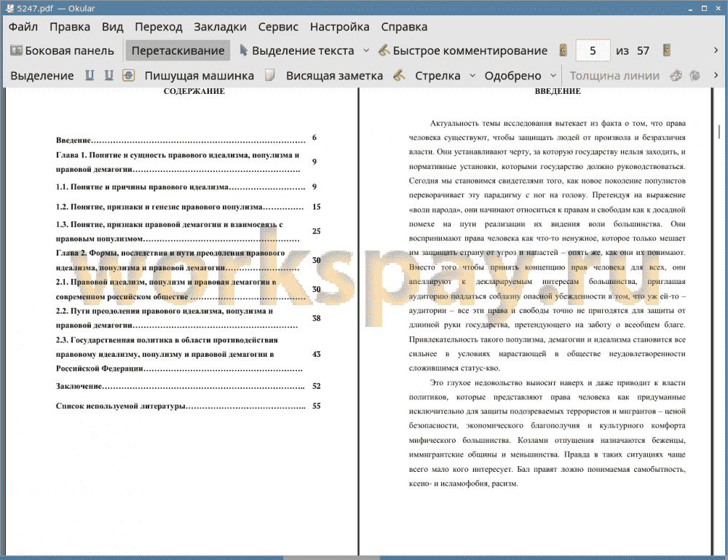728x560 pixels.
Task: Open the Переход menu
Action: pyautogui.click(x=158, y=27)
